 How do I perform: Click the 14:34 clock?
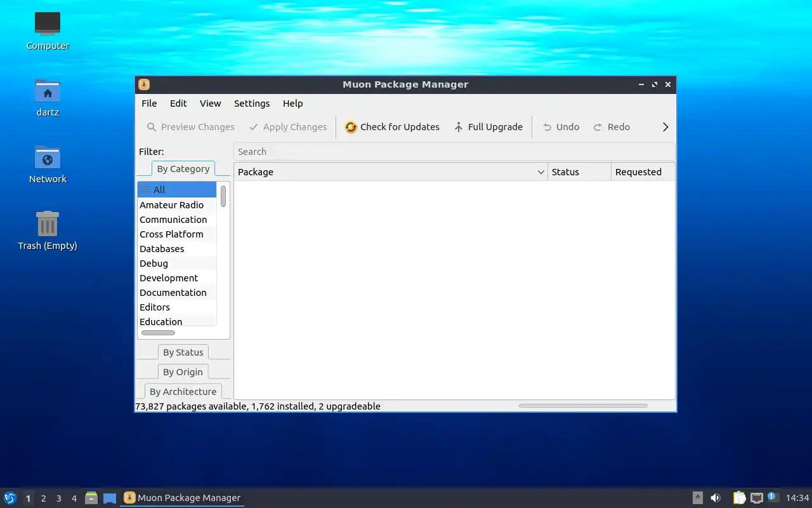click(797, 498)
